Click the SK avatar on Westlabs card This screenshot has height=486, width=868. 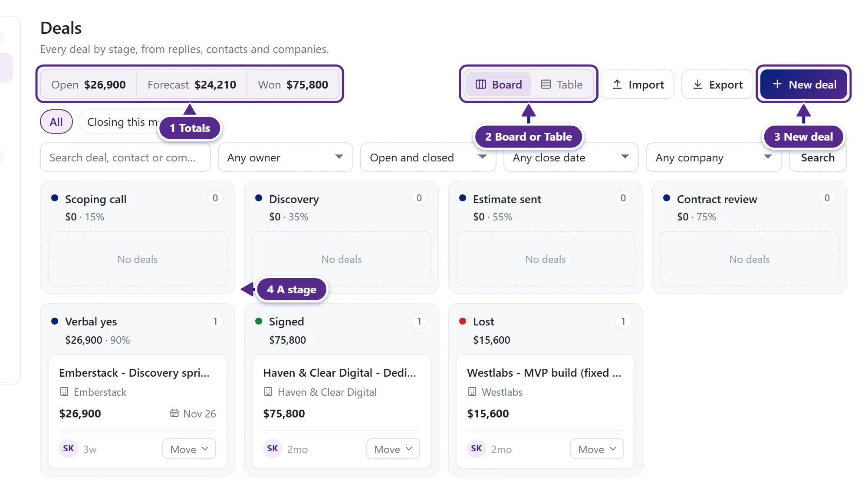pos(477,449)
